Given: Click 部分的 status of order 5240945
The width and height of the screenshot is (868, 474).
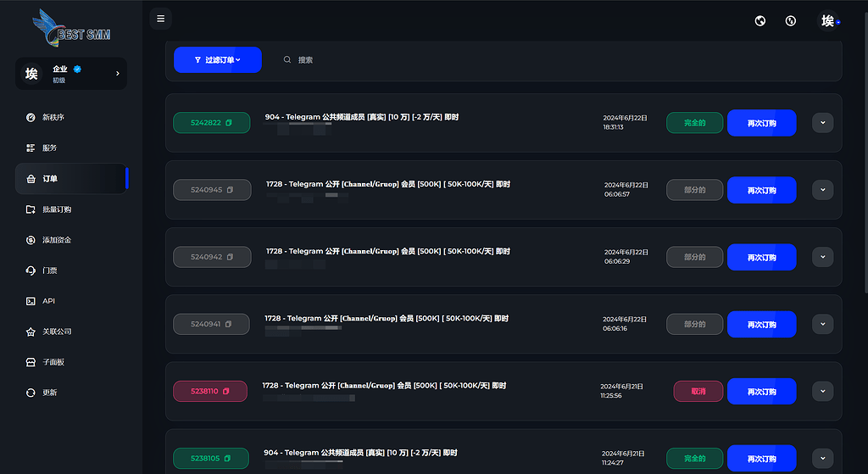Looking at the screenshot, I should click(x=695, y=190).
